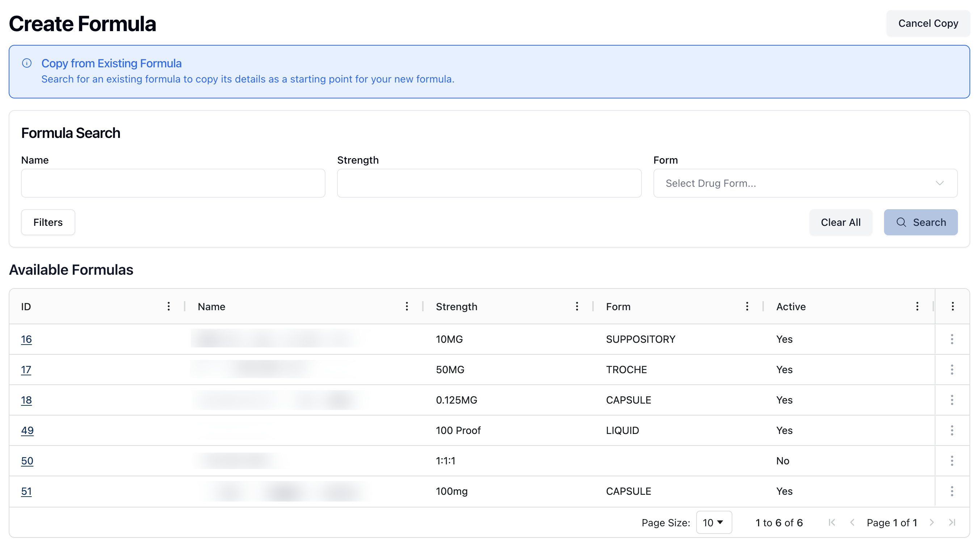Focus the Name search field
The width and height of the screenshot is (980, 548).
coord(173,183)
